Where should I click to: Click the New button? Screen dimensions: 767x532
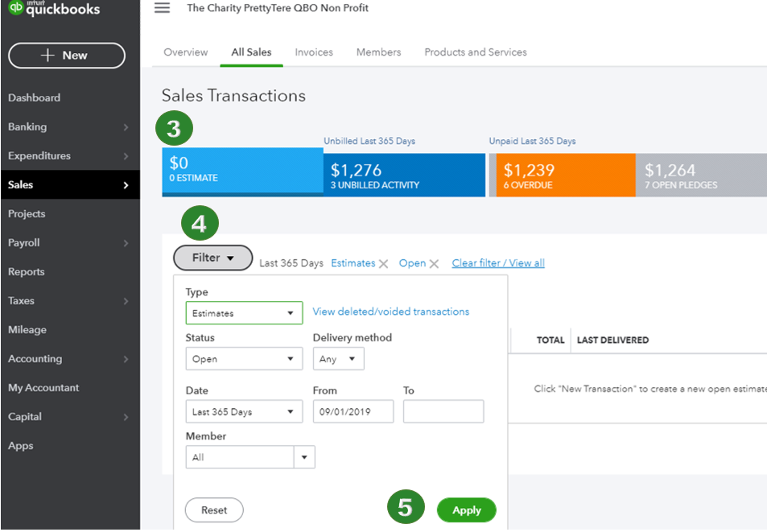tap(67, 56)
